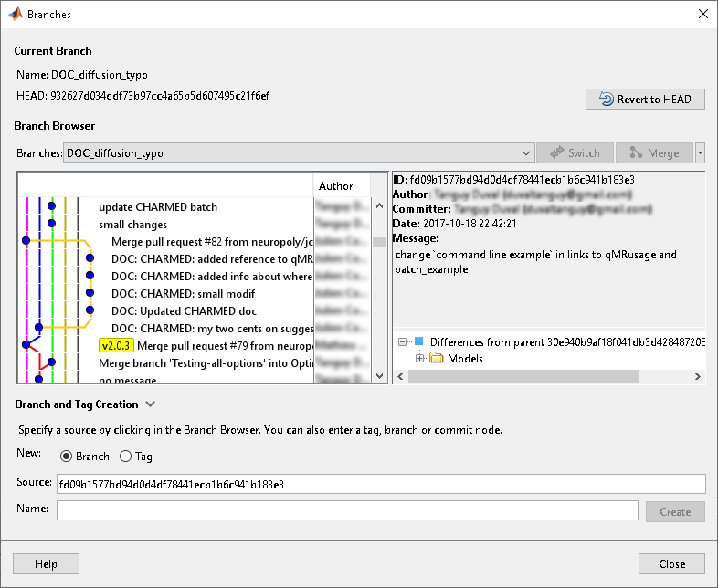
Task: Select the Branch radio button
Action: (x=67, y=457)
